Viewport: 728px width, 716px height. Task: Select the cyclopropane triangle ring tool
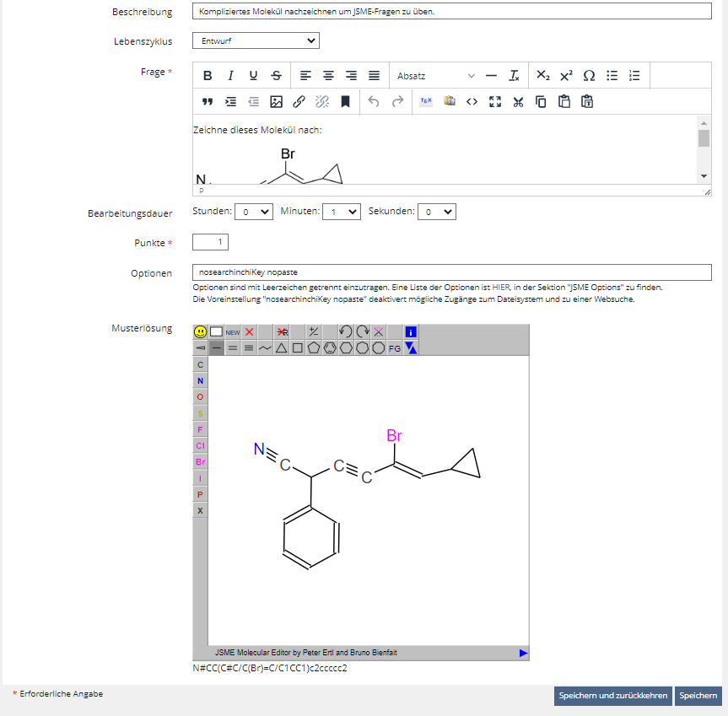click(282, 347)
